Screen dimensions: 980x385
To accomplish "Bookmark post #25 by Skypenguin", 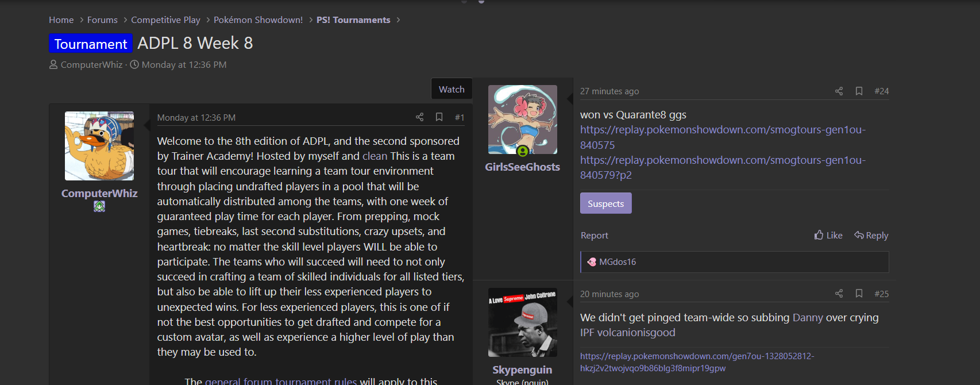I will (859, 294).
